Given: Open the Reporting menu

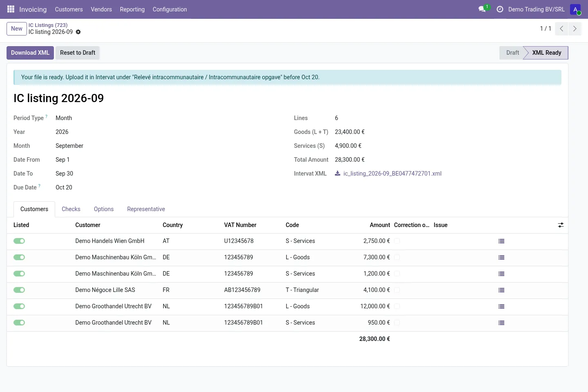Looking at the screenshot, I should (132, 9).
